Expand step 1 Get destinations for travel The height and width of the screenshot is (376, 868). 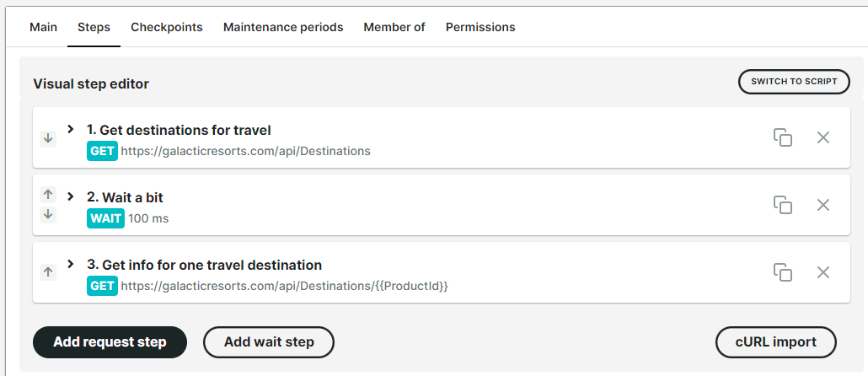pos(71,129)
